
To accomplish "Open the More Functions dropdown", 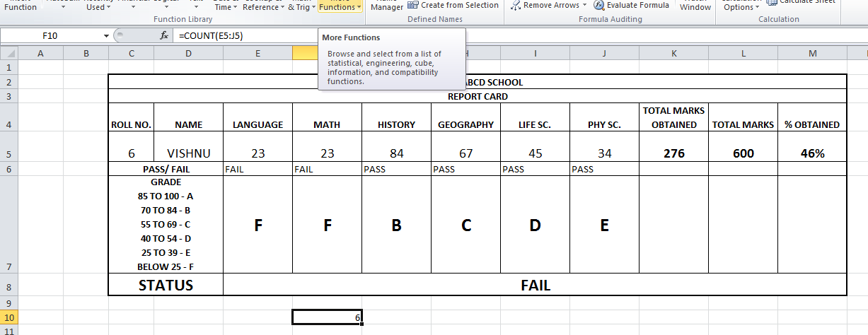I will (x=340, y=6).
